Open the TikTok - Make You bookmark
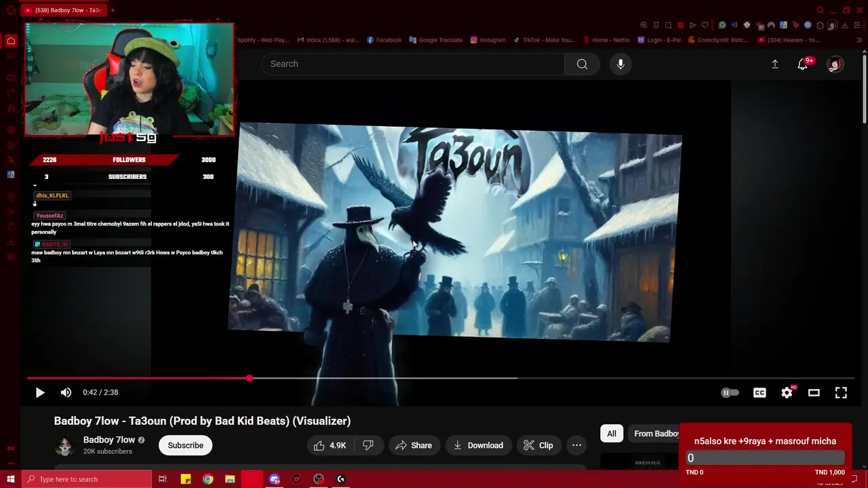Viewport: 868px width, 488px height. (x=545, y=40)
